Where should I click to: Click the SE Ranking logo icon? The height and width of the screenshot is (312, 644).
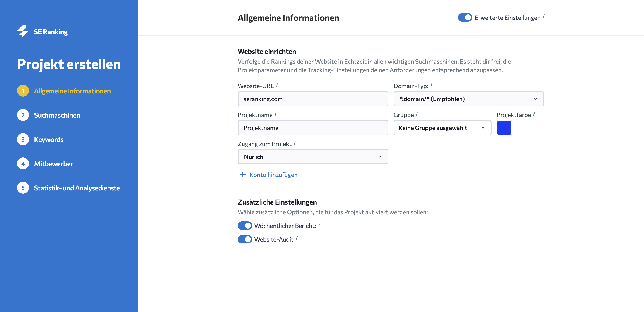point(23,31)
